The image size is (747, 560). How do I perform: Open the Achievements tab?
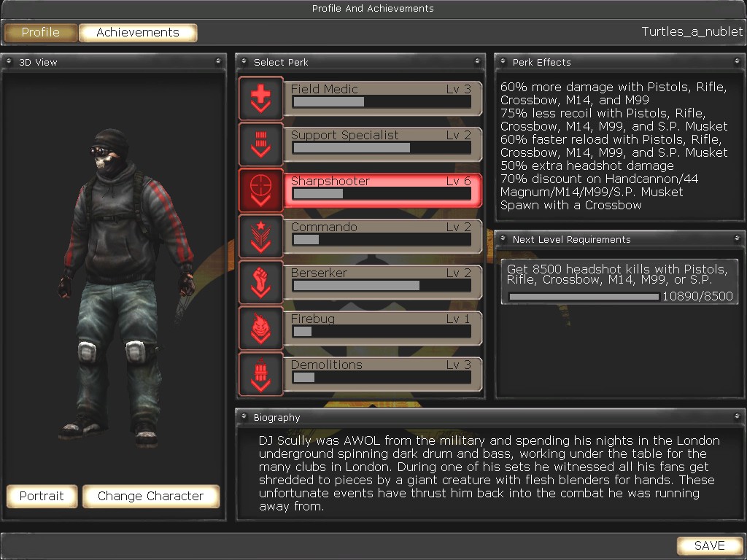[138, 32]
